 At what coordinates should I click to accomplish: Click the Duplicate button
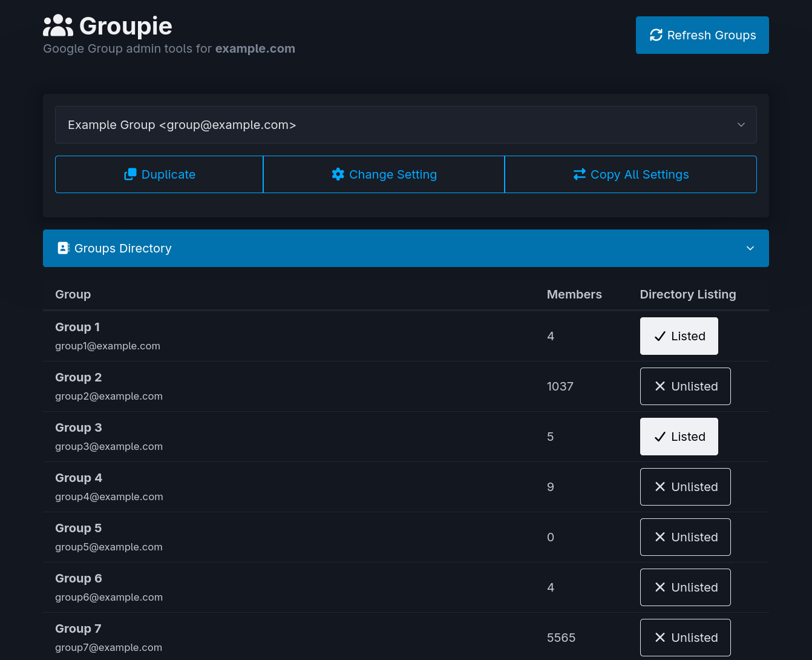[x=159, y=174]
